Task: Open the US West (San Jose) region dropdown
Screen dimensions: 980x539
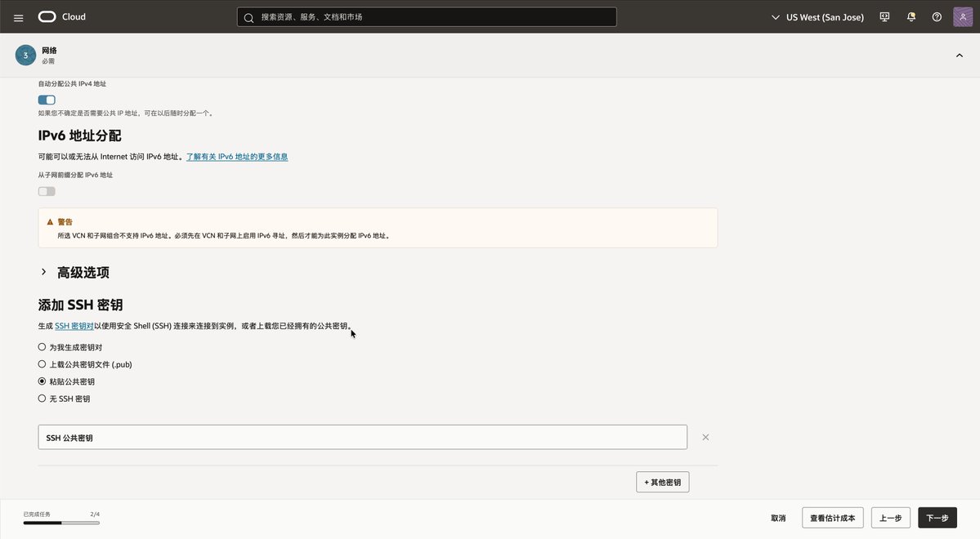Action: [817, 17]
